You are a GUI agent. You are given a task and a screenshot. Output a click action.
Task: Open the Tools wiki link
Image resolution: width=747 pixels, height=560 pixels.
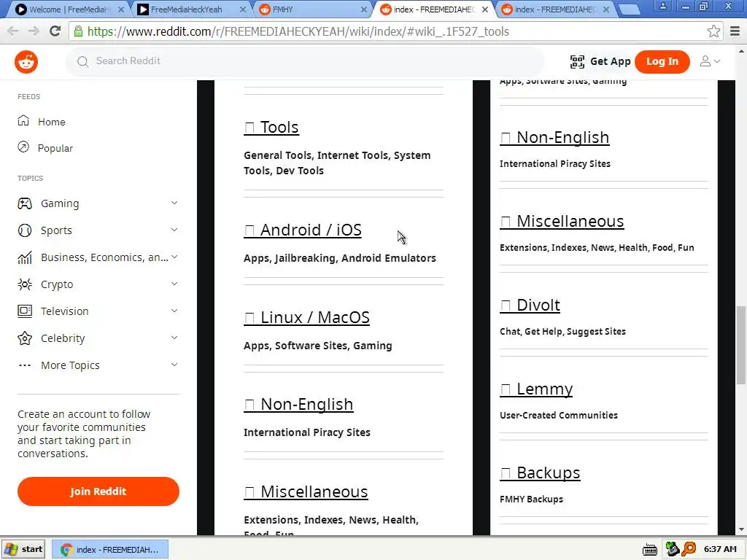[x=271, y=127]
